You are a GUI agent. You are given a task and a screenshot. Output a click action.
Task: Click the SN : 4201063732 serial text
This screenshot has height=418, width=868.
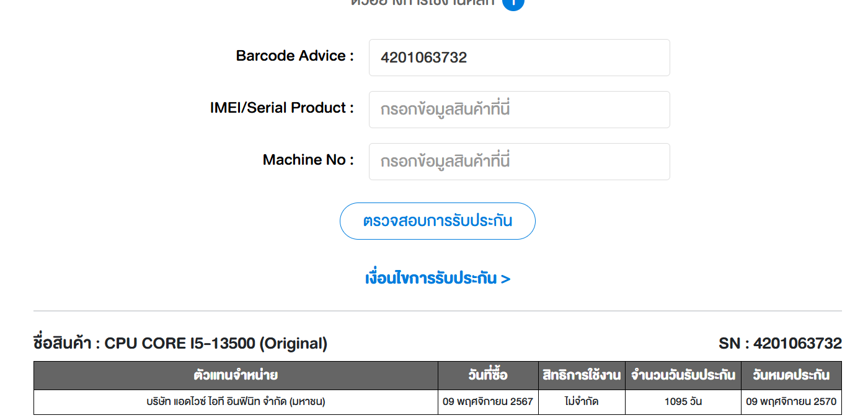click(780, 343)
